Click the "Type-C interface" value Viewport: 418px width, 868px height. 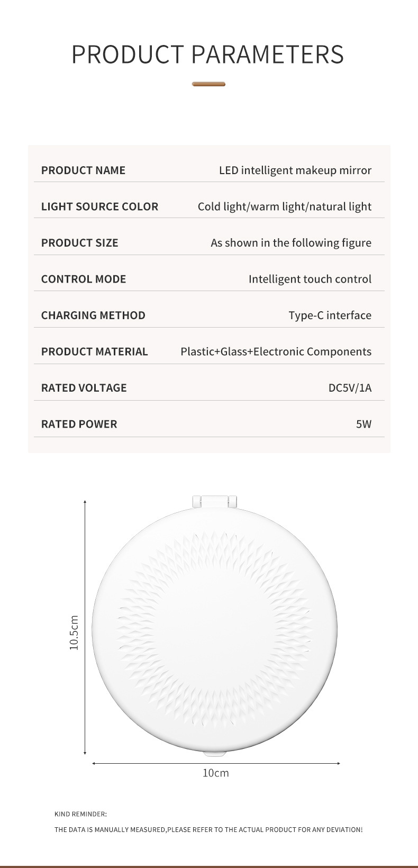[x=330, y=315]
